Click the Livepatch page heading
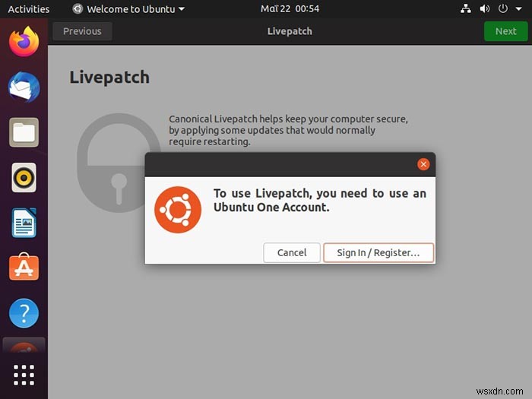Screen dimensions: 532x399 coord(109,78)
